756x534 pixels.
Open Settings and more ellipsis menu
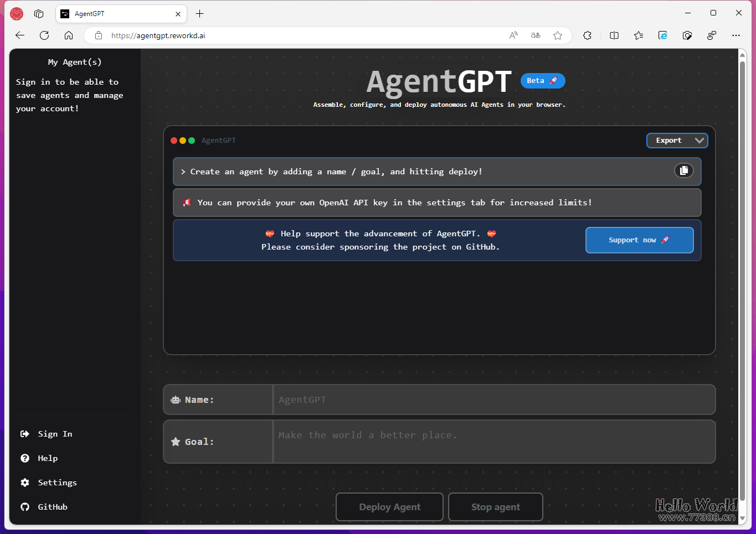pos(736,35)
